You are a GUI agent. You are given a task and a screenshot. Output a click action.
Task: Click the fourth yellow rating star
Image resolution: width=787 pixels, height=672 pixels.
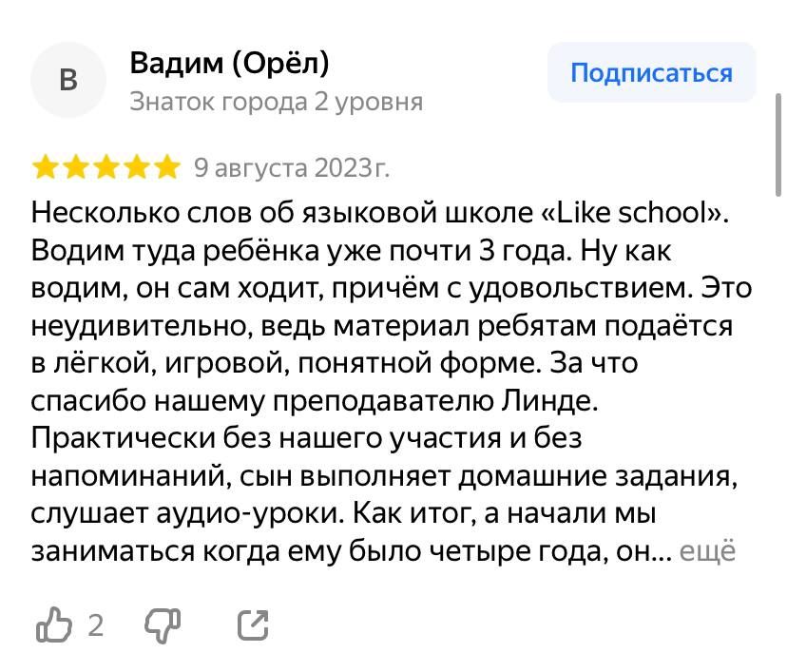[x=136, y=167]
